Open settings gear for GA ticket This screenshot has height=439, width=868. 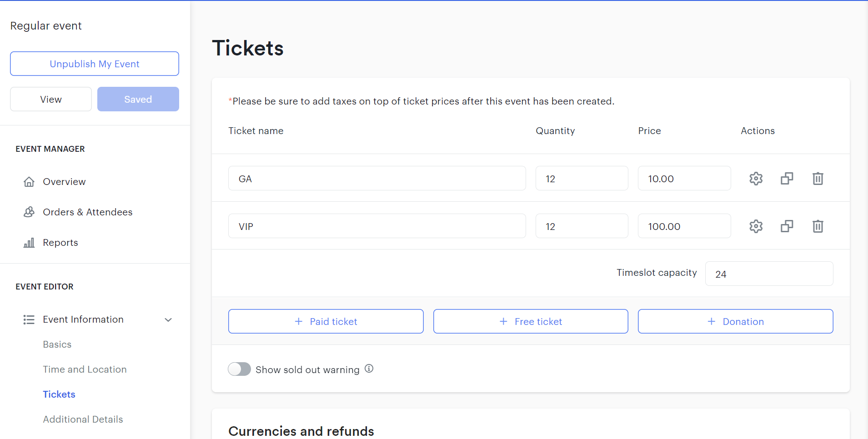pos(756,179)
